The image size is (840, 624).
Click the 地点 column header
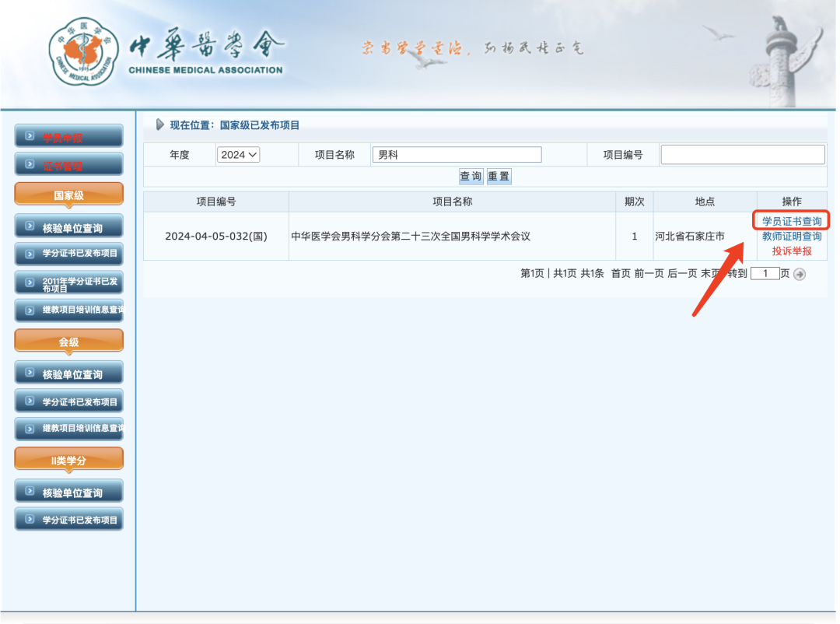[x=705, y=202]
